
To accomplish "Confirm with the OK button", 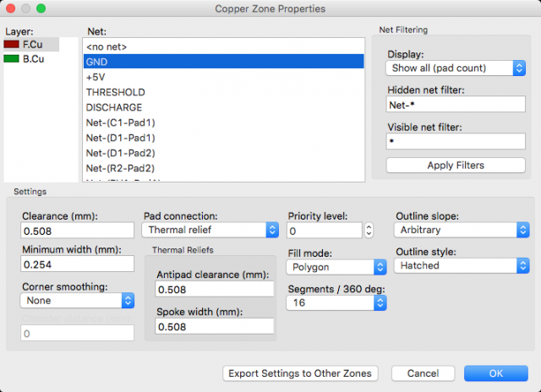I will (496, 373).
